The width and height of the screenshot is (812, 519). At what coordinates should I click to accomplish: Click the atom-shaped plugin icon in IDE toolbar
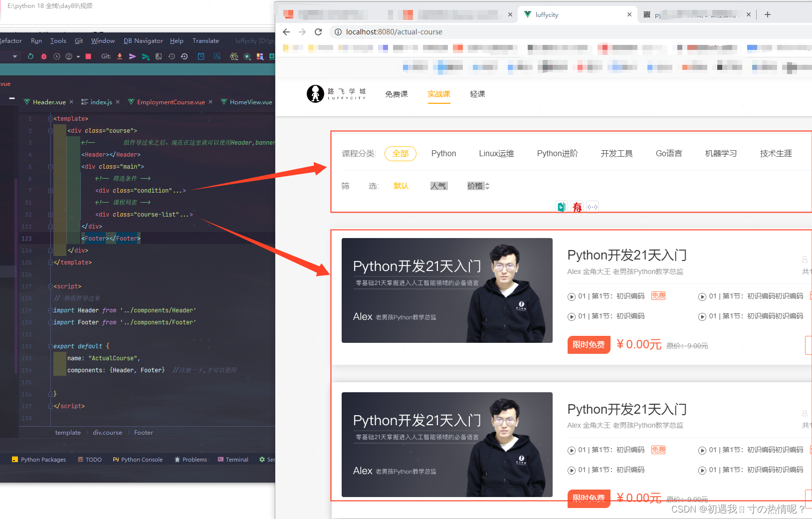click(234, 56)
